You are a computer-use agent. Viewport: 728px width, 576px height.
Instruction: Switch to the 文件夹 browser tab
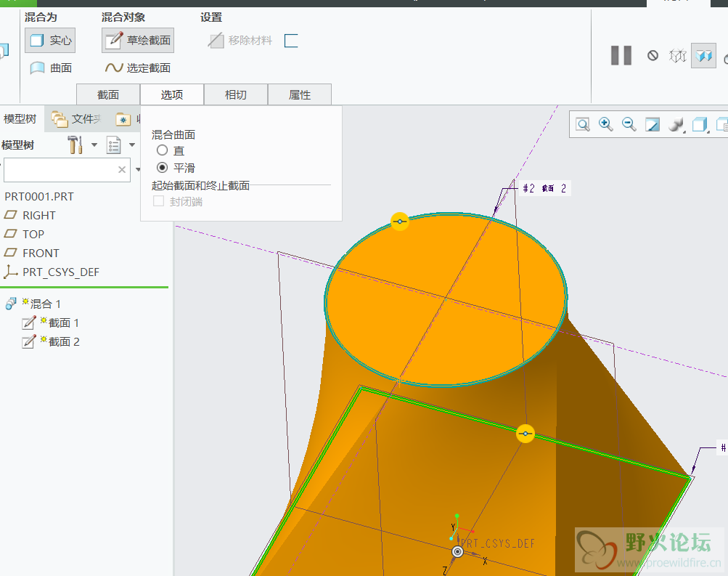pos(77,119)
